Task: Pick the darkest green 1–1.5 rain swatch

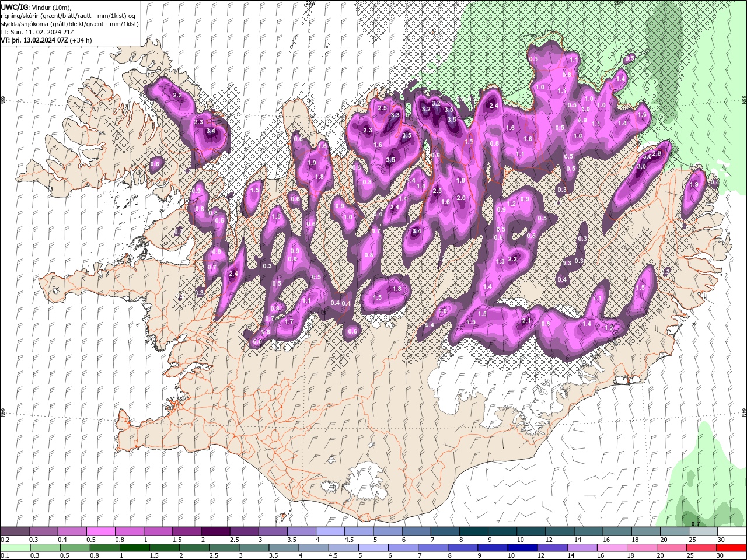Action: point(134,548)
